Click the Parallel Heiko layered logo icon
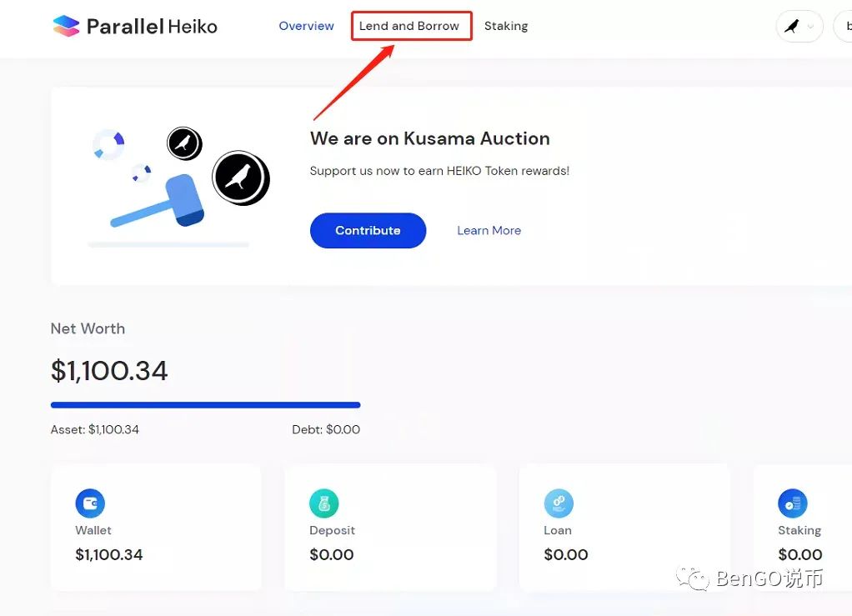Screen dimensions: 852x616 pyautogui.click(x=67, y=26)
